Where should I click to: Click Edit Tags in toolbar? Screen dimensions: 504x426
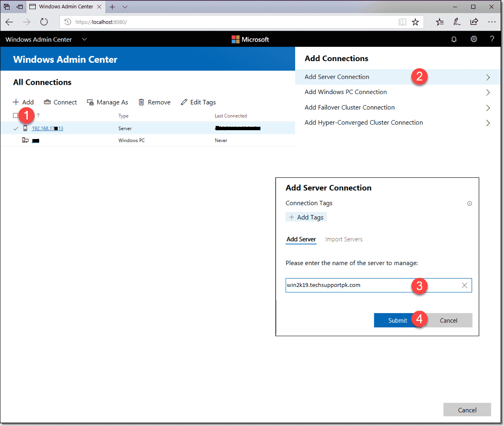pyautogui.click(x=198, y=102)
